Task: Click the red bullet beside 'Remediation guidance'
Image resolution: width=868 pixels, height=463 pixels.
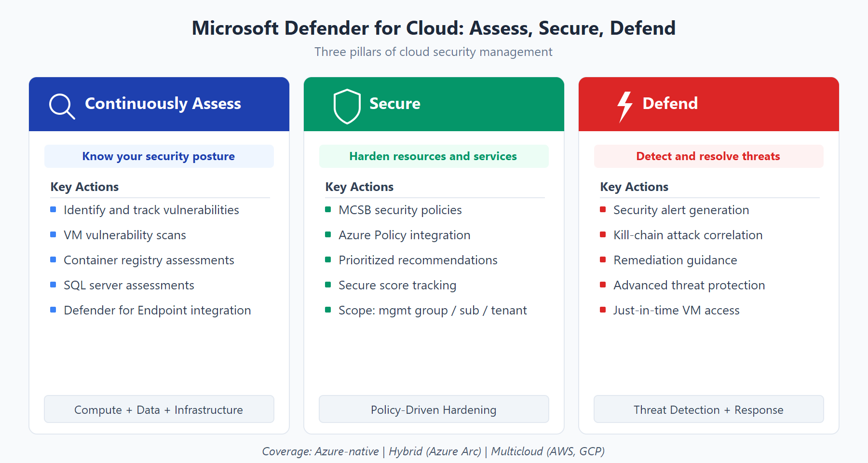Action: tap(603, 259)
